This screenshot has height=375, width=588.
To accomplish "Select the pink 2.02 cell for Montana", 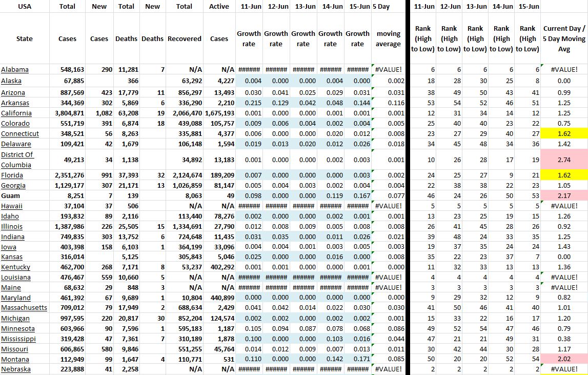I will tap(564, 359).
